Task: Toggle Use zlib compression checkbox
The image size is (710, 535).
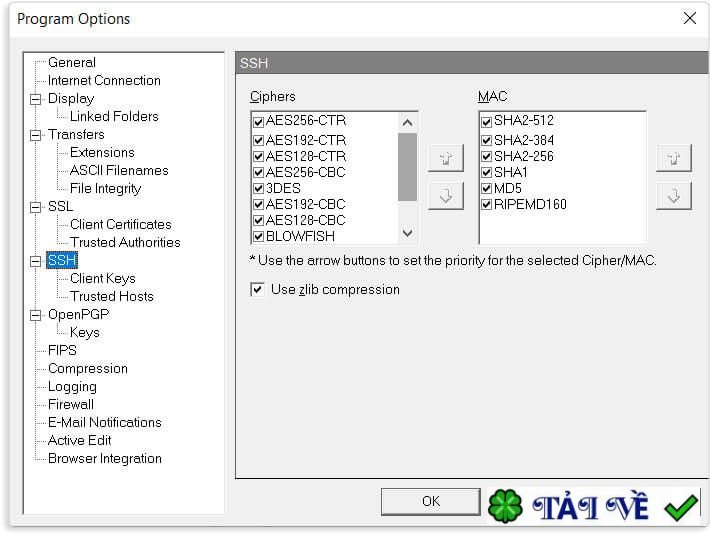Action: click(x=257, y=289)
